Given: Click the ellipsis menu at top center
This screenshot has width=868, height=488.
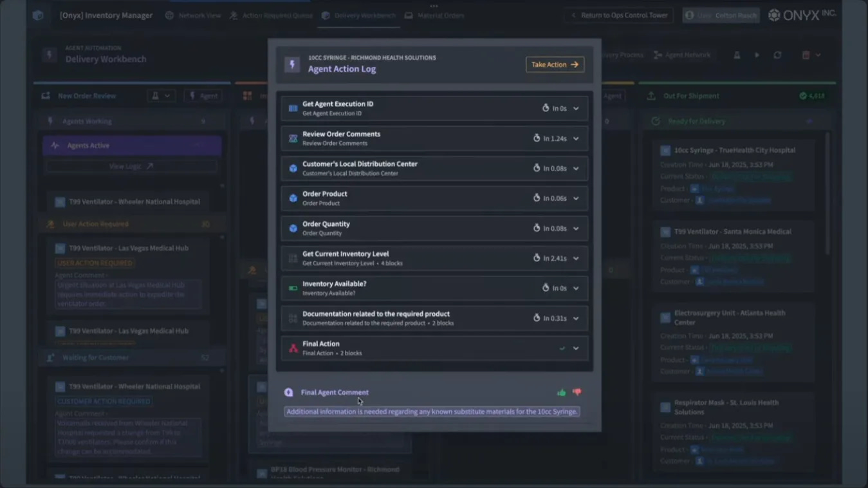Looking at the screenshot, I should (434, 5).
